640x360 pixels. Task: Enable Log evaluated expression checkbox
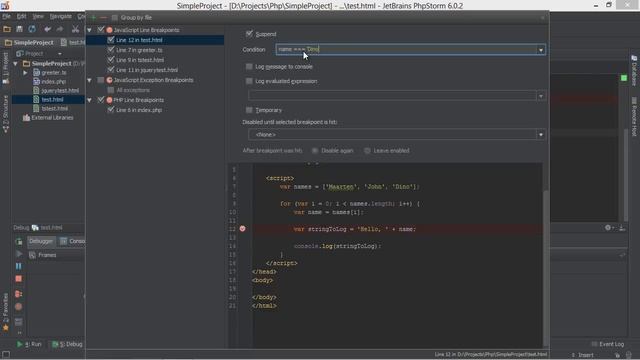(249, 81)
